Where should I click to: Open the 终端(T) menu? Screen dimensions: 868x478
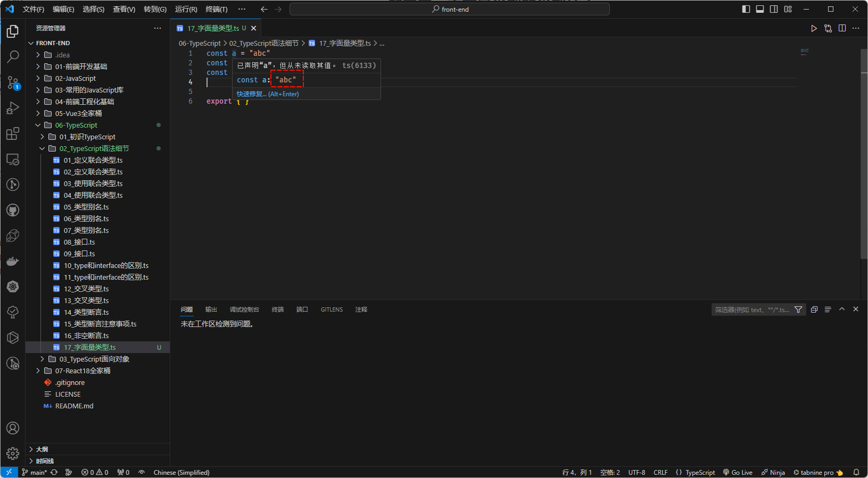click(216, 9)
